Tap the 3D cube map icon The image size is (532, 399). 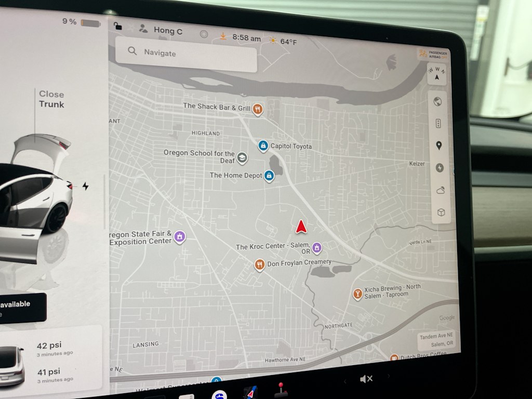coord(441,212)
